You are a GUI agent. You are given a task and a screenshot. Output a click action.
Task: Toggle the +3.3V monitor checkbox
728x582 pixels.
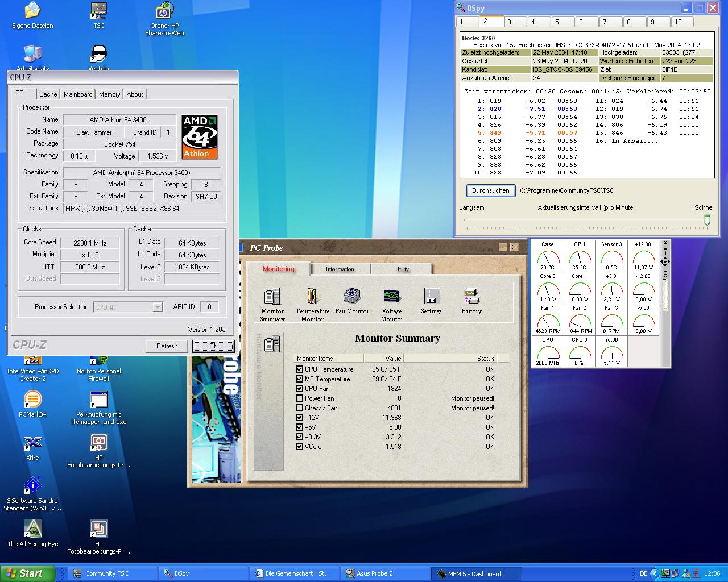[x=300, y=437]
